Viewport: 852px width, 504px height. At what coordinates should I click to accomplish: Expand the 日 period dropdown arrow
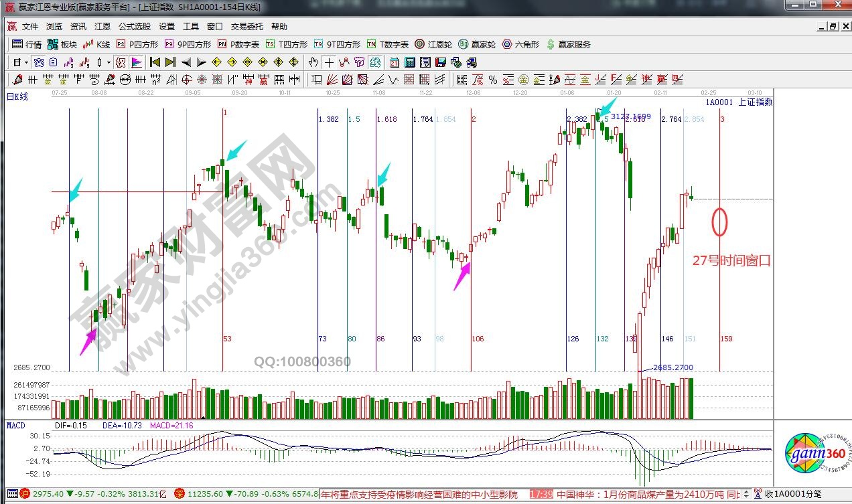pyautogui.click(x=26, y=62)
